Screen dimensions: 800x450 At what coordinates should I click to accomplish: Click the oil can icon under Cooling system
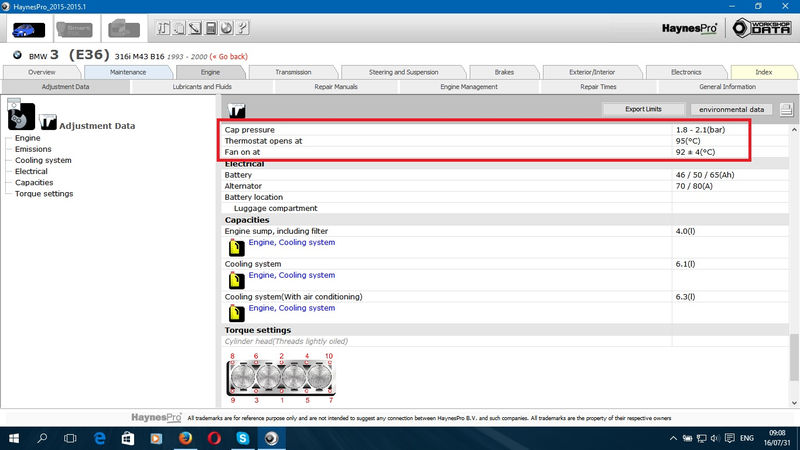[234, 280]
